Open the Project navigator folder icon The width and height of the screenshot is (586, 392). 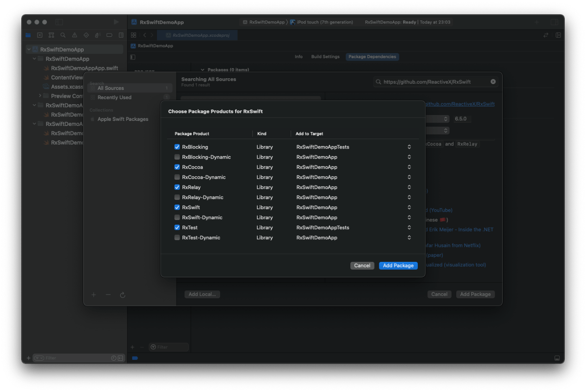28,36
